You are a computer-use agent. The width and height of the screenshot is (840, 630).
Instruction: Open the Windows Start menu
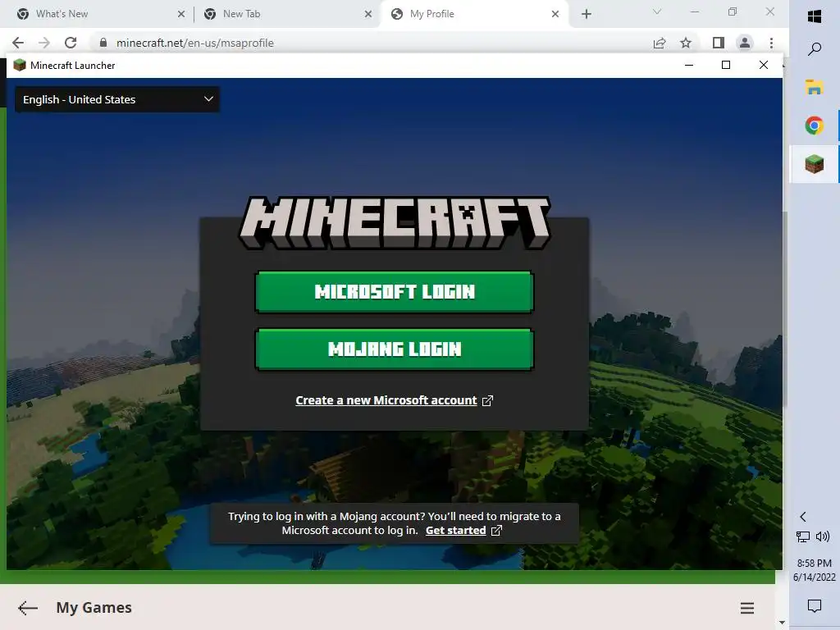(815, 16)
